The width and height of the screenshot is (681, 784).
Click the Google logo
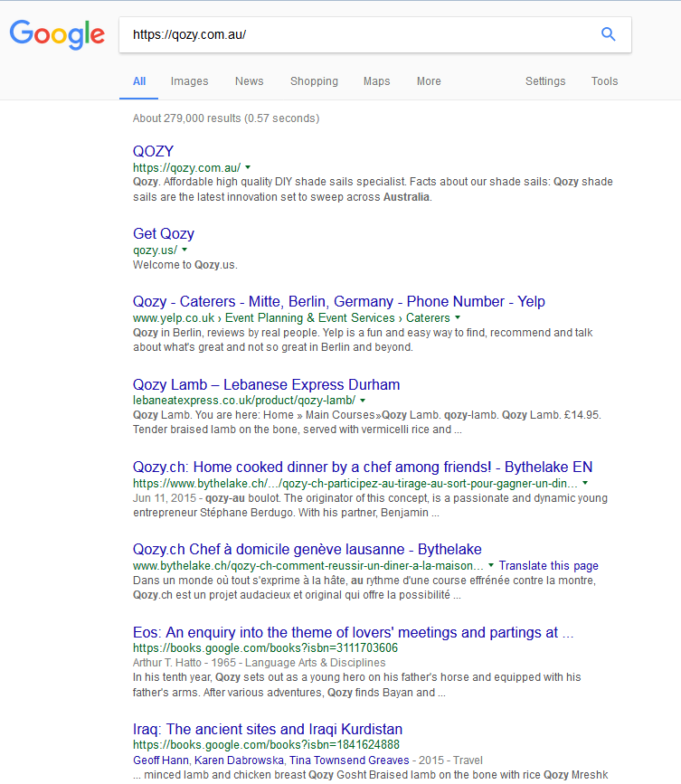57,34
